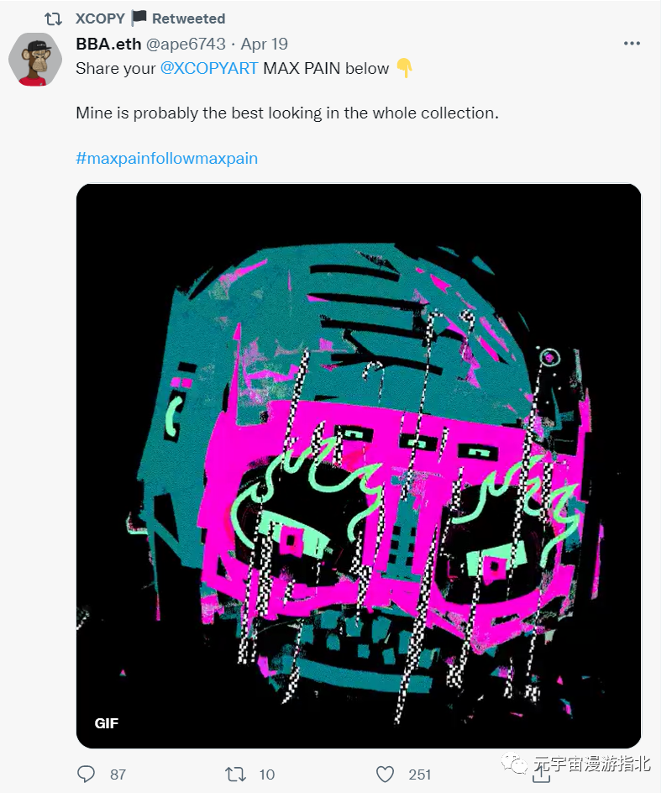Click the pointing-down hand emoji
672x793 pixels.
(x=405, y=68)
